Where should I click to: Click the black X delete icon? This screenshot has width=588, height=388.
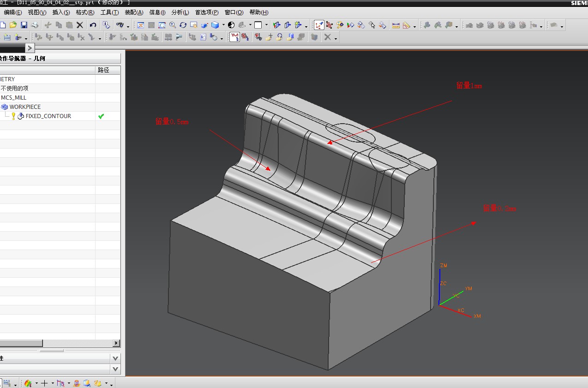(x=80, y=25)
